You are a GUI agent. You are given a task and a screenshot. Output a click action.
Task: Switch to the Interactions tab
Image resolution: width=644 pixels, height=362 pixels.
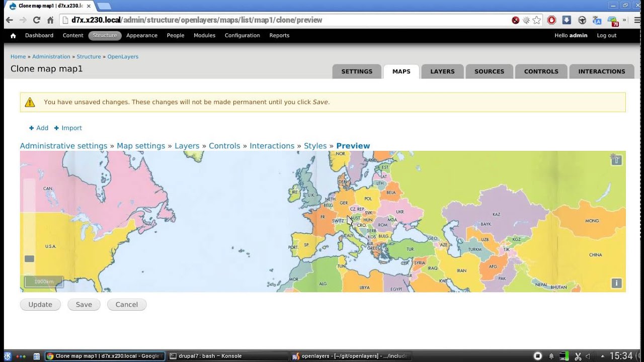[602, 71]
